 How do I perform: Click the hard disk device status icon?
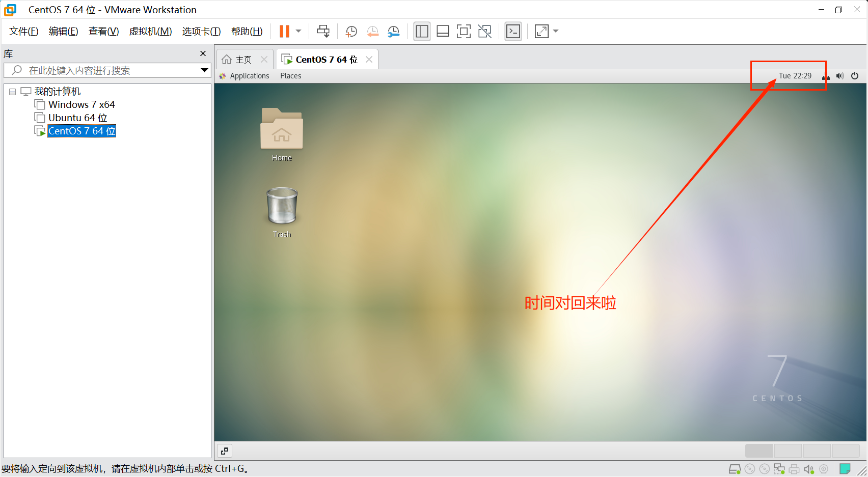[x=735, y=469]
